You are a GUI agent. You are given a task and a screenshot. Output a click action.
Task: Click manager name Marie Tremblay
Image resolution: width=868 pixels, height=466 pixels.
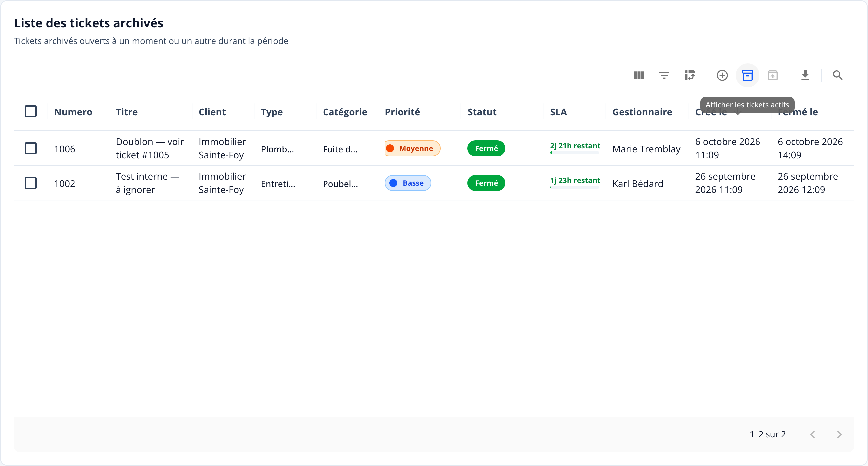tap(646, 149)
